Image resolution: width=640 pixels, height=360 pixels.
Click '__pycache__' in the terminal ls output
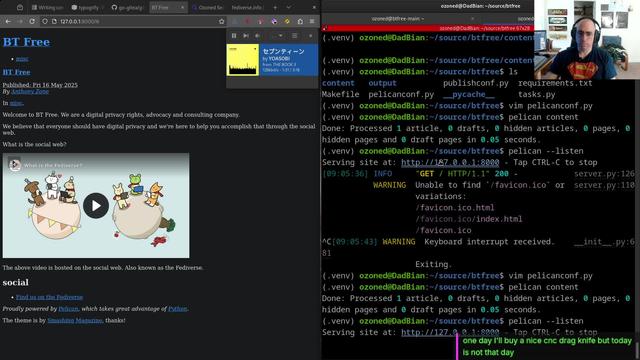(469, 94)
